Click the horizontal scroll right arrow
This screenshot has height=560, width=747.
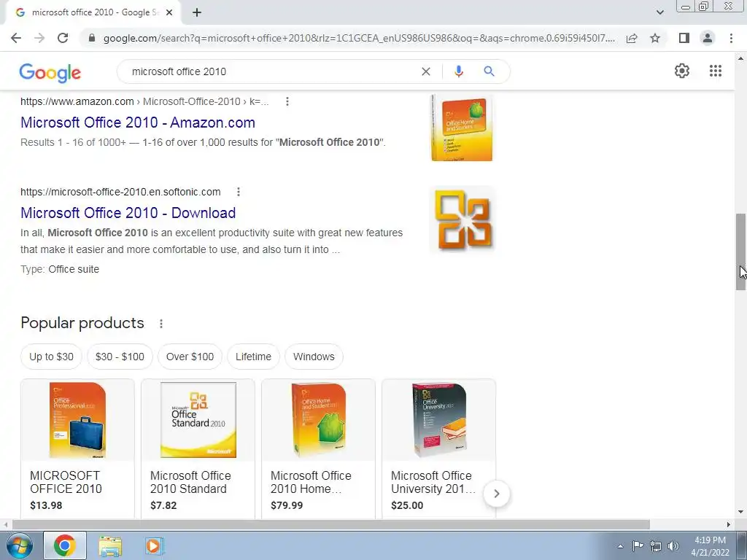[x=729, y=524]
